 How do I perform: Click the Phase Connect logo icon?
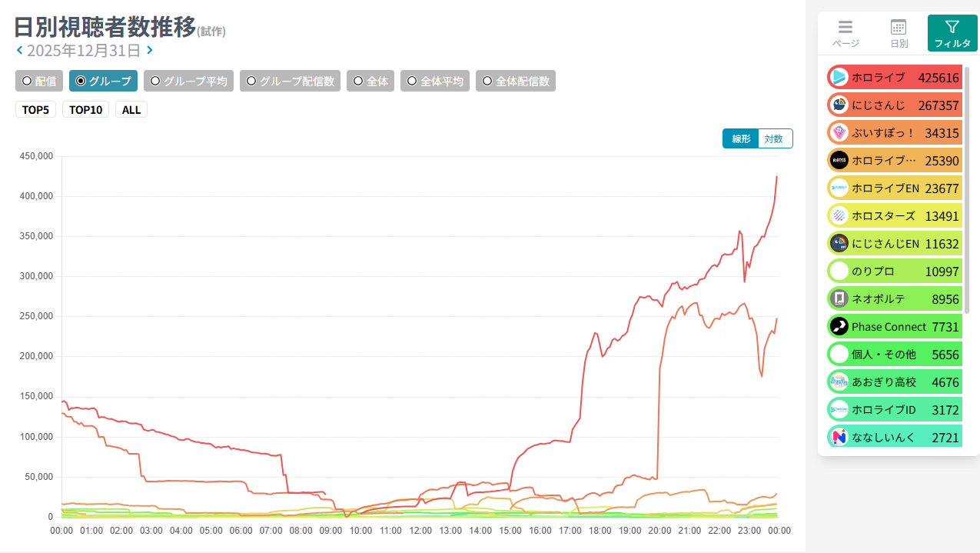(x=839, y=326)
